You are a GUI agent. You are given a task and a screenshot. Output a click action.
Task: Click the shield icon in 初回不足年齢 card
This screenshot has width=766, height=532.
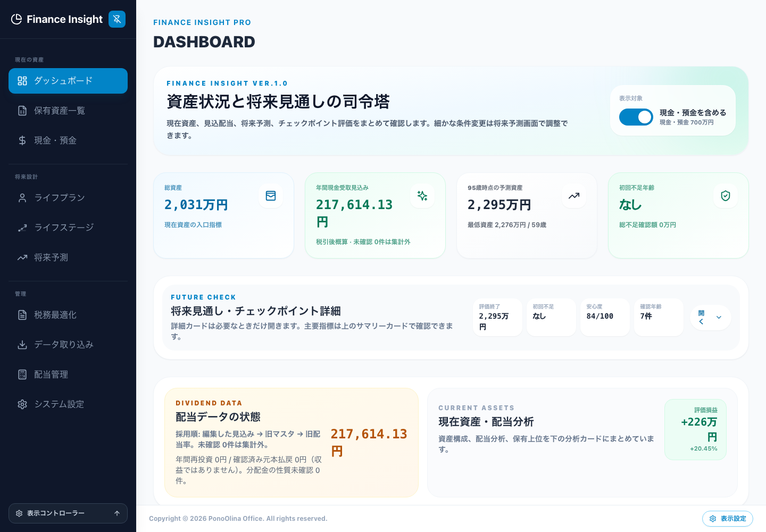[726, 196]
